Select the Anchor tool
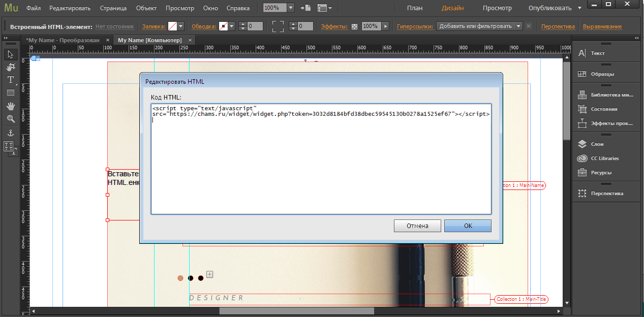644x317 pixels. click(x=10, y=133)
